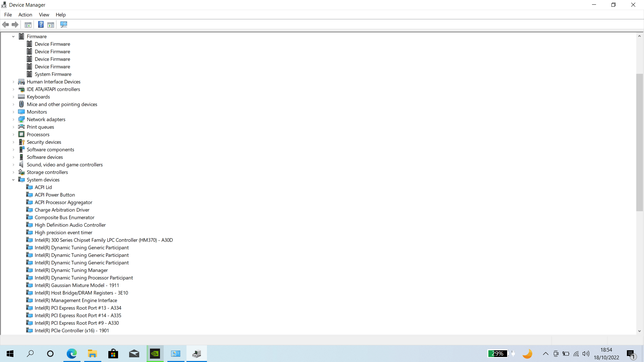Click the Sound, video and game controllers icon
Screen dimensions: 644x362
[x=21, y=165]
